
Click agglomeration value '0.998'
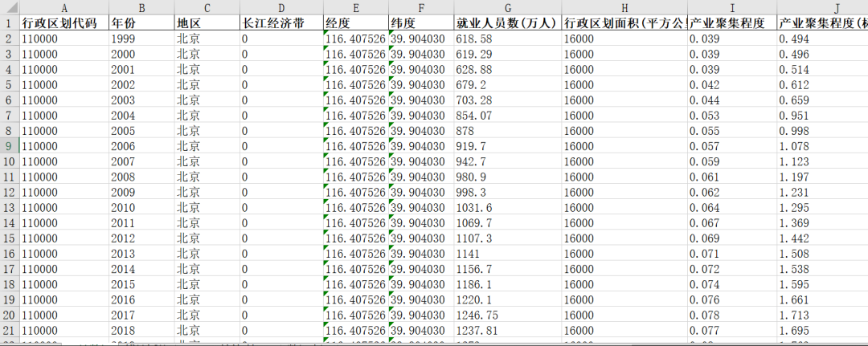[x=822, y=131]
